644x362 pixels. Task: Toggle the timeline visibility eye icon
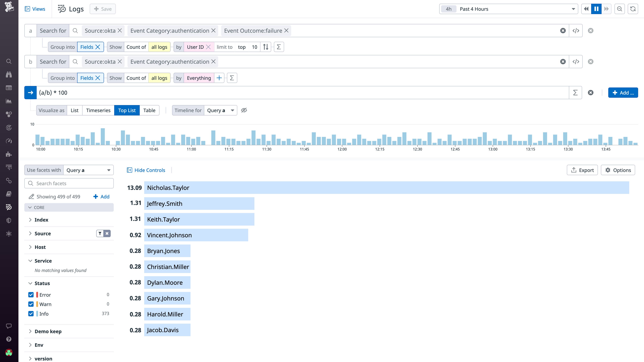point(244,110)
